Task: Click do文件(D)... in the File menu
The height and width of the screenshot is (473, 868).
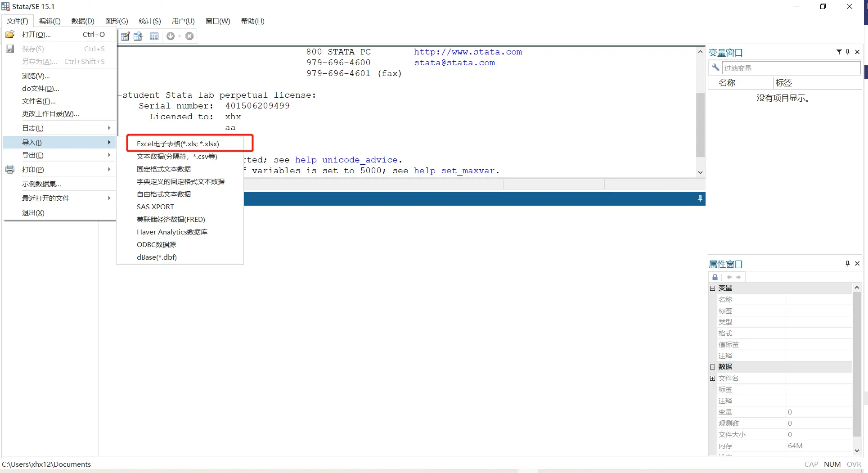Action: click(59, 89)
